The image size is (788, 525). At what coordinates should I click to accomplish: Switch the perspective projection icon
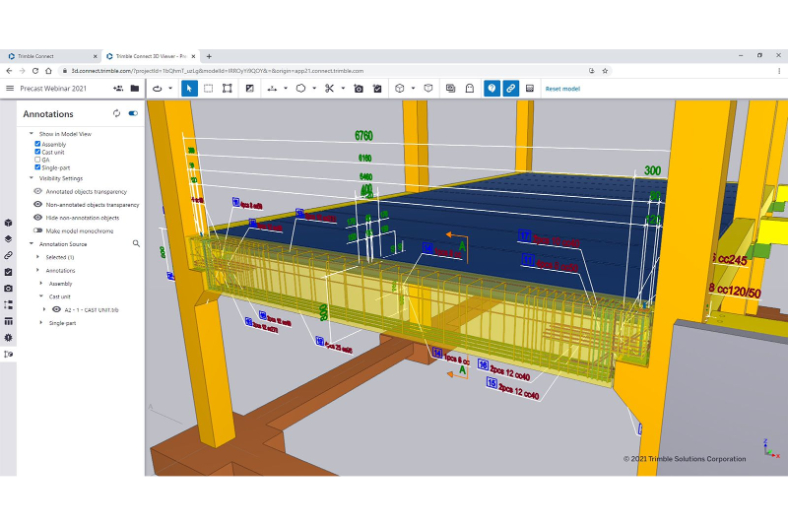click(428, 88)
